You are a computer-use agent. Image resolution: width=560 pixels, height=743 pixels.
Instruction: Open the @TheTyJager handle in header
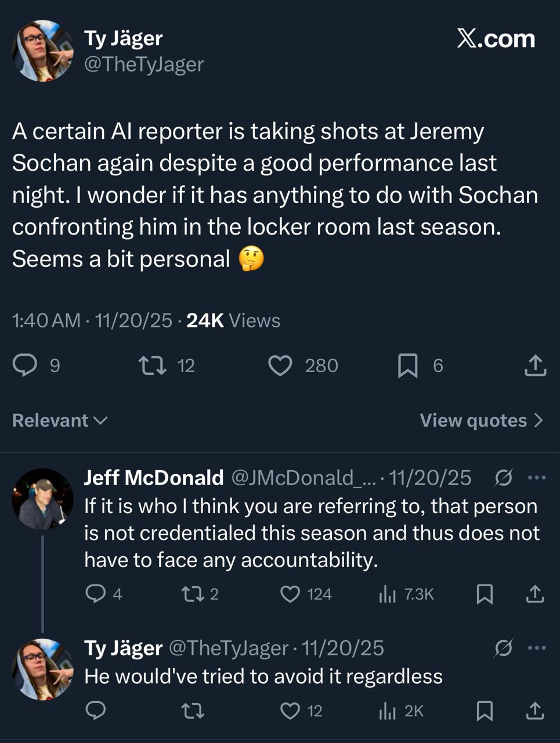[144, 64]
